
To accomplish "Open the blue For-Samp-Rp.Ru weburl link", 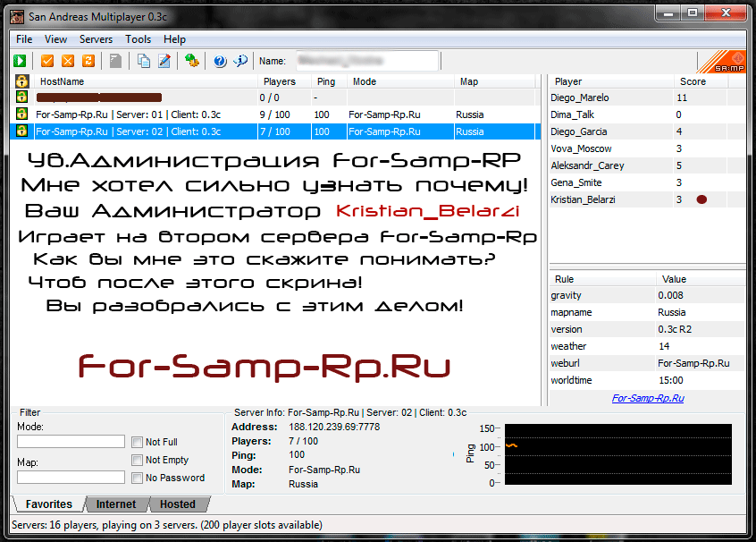I will point(648,398).
